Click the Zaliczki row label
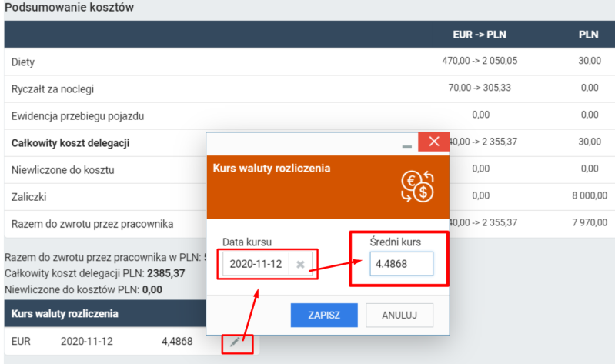The image size is (615, 364). pos(28,197)
